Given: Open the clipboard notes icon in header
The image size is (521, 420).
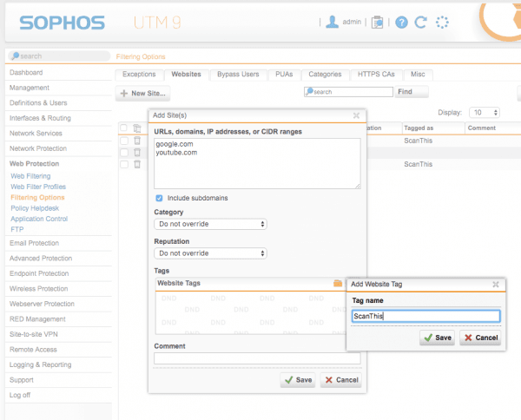Looking at the screenshot, I should [x=377, y=23].
